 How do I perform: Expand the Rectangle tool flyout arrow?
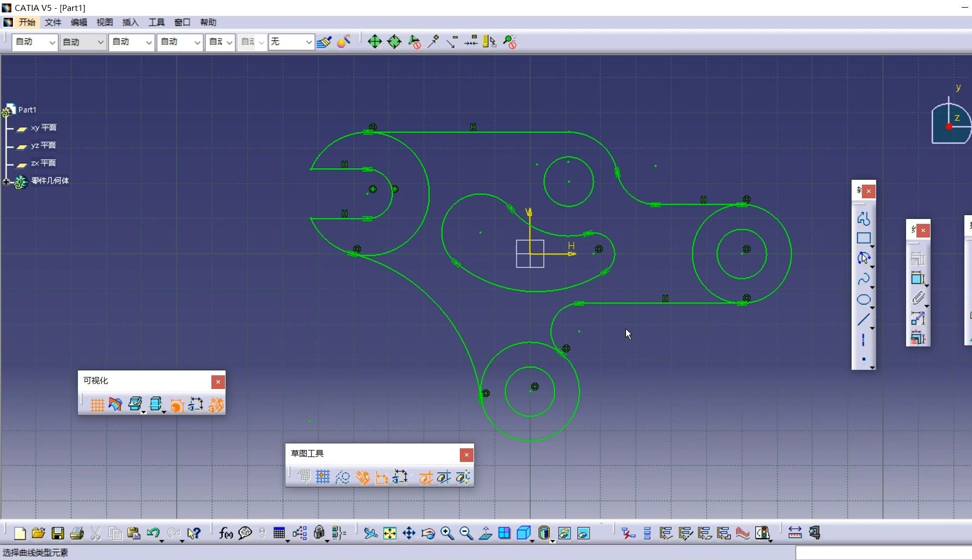872,247
